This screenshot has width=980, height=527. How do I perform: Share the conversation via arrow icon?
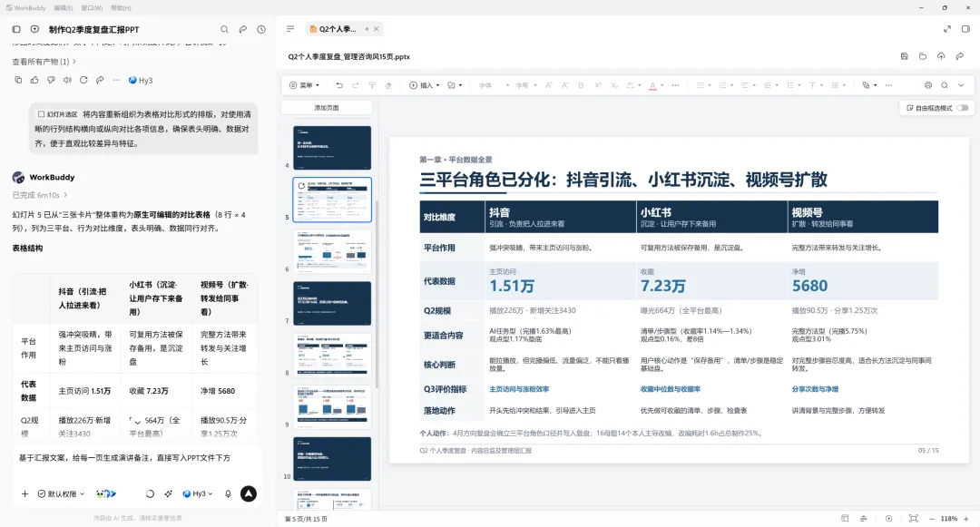(243, 29)
